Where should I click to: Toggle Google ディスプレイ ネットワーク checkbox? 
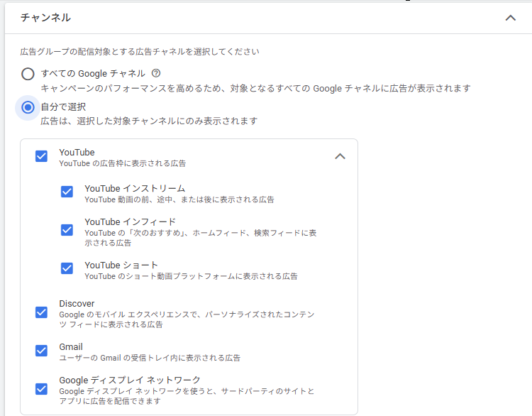point(41,389)
